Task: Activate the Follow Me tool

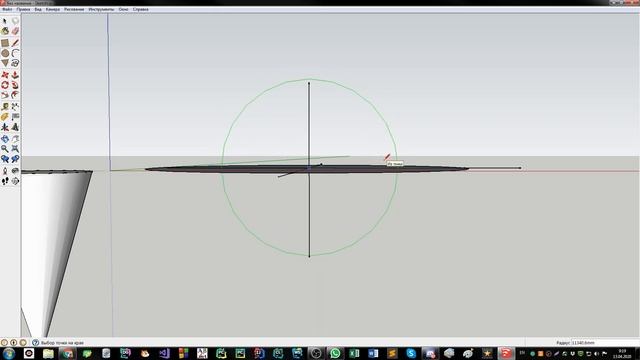Action: tap(15, 85)
